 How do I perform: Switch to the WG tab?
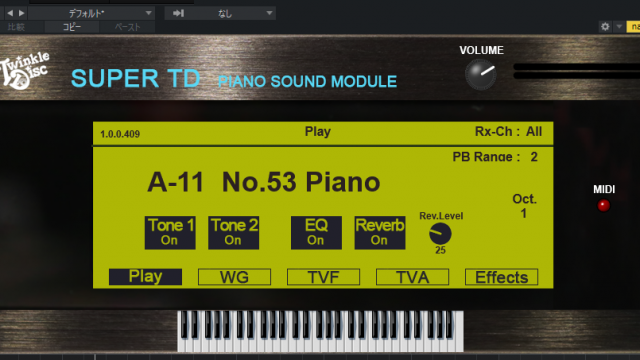234,277
